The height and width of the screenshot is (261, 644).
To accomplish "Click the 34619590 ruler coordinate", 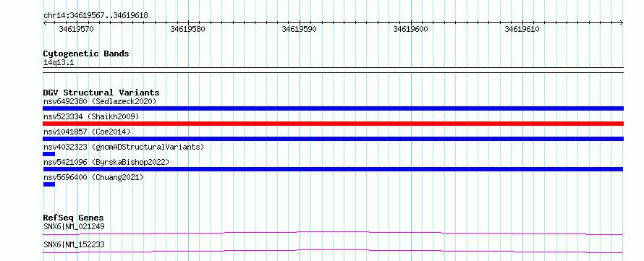I will point(299,29).
